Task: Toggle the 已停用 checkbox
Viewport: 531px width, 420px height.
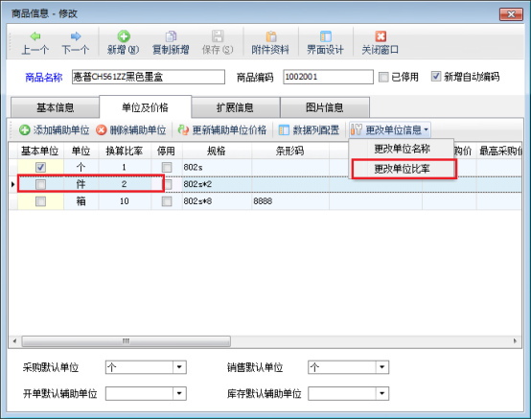Action: point(383,77)
